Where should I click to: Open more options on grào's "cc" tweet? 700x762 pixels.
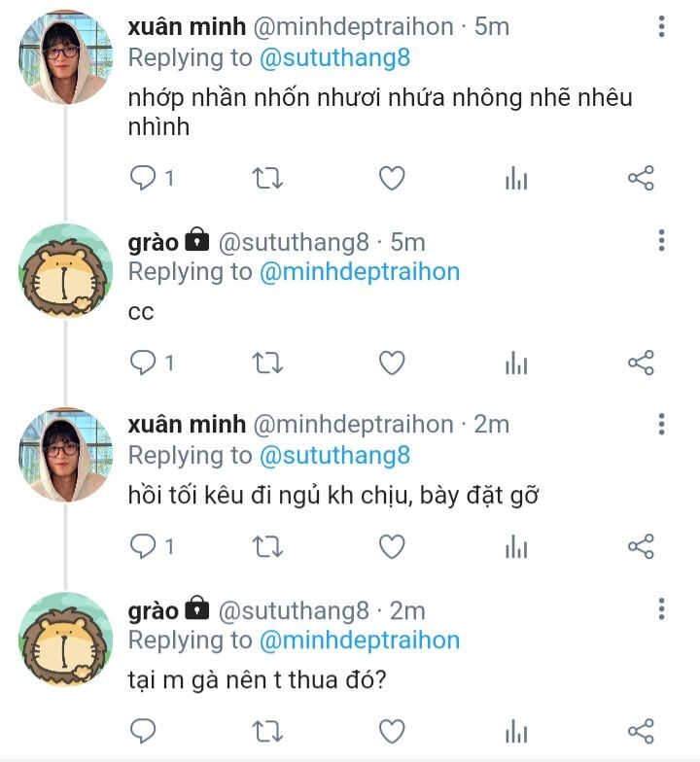661,241
